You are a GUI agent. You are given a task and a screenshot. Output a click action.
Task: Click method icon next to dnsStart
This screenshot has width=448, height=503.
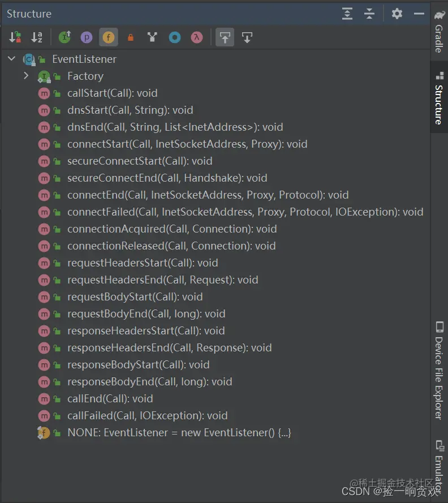coord(44,110)
